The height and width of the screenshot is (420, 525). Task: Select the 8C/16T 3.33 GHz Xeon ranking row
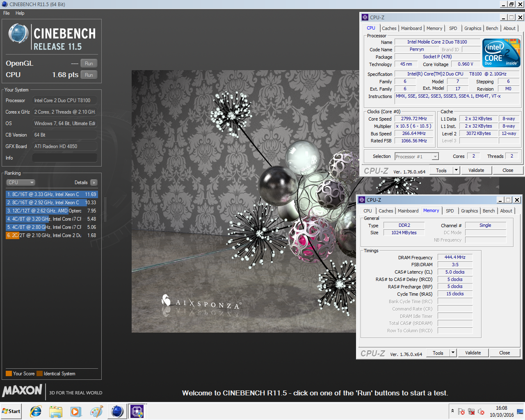(x=52, y=194)
